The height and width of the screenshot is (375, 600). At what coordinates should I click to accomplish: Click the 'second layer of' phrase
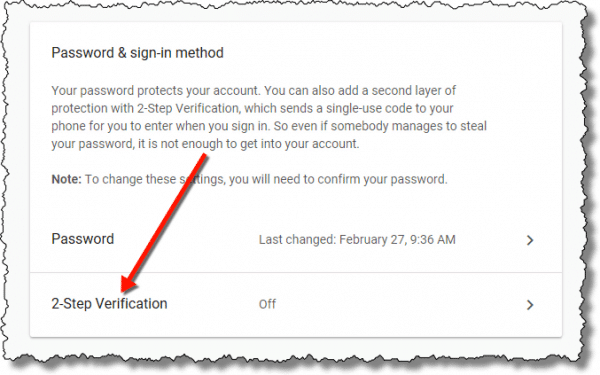point(414,91)
